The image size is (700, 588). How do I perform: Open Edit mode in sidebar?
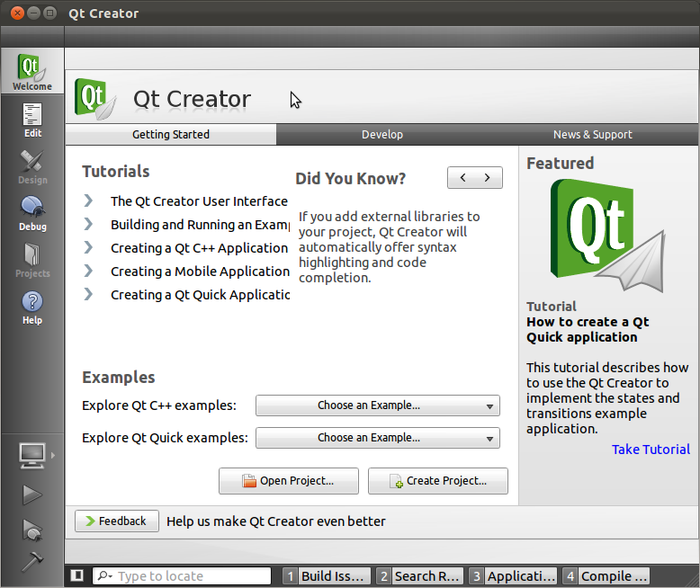32,120
